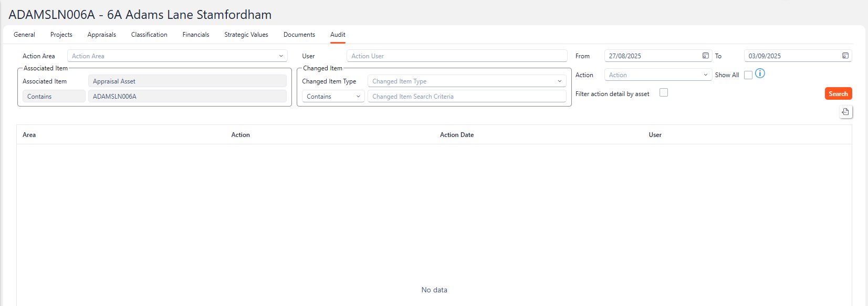Open the Changed Item Type dropdown
This screenshot has width=868, height=306.
click(559, 81)
